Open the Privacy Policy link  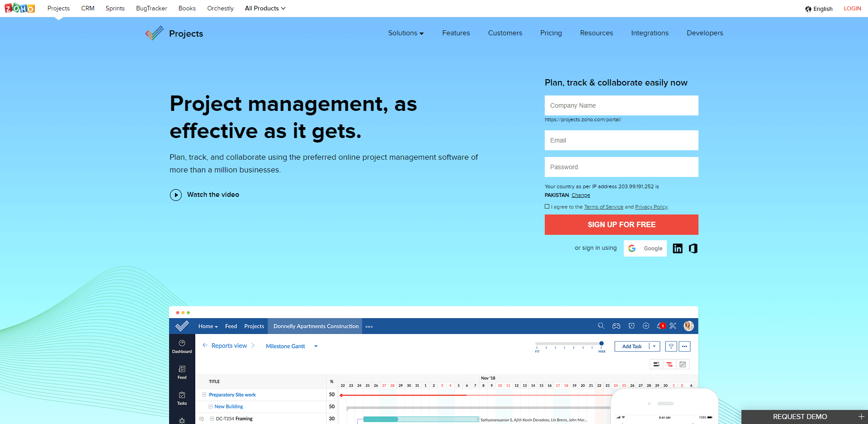pos(651,207)
